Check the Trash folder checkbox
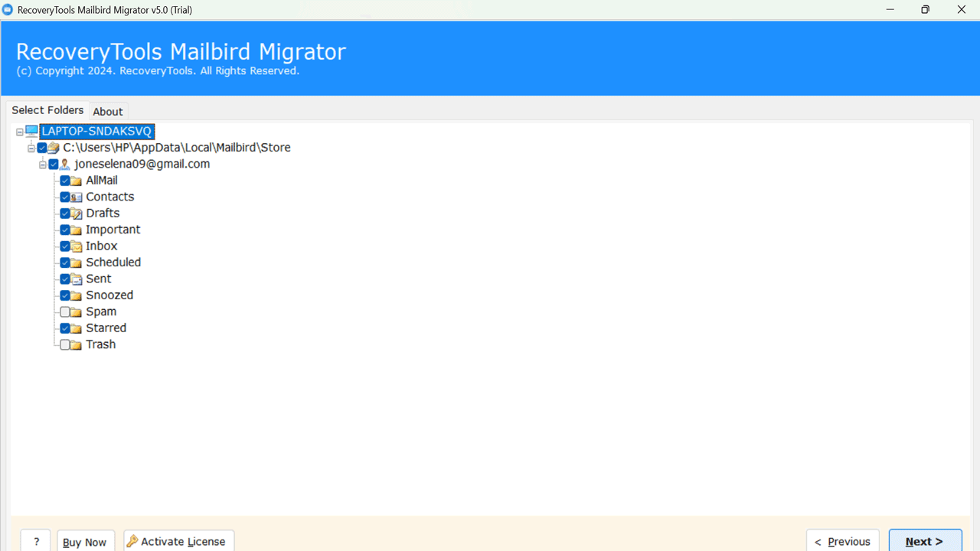Viewport: 980px width, 551px height. coord(65,345)
